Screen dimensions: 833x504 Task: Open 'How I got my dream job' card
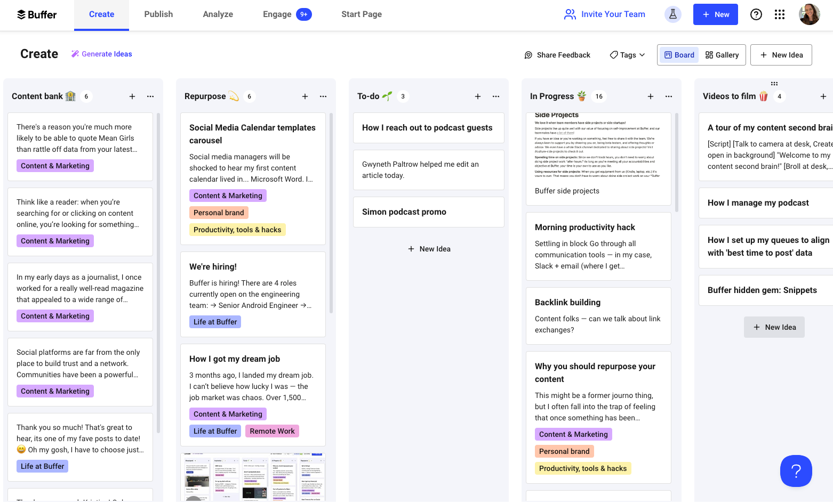pyautogui.click(x=253, y=395)
